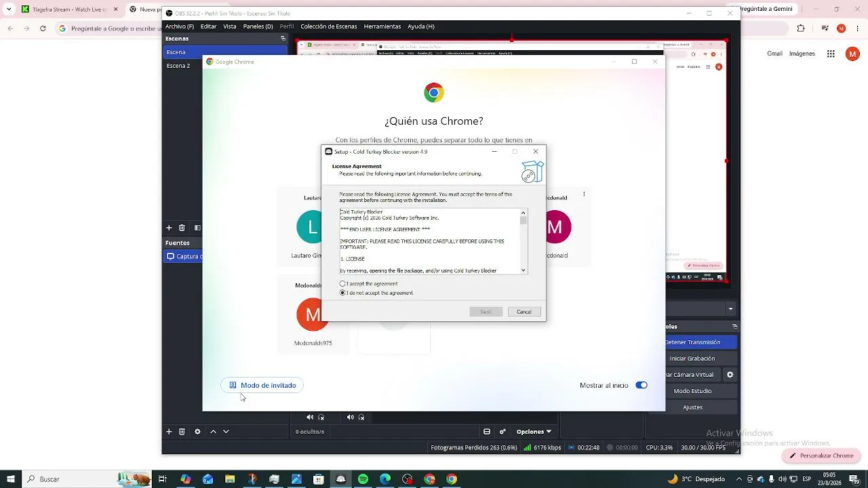Open the Google apps grid icon
Screen dimensions: 868x488
pos(831,54)
